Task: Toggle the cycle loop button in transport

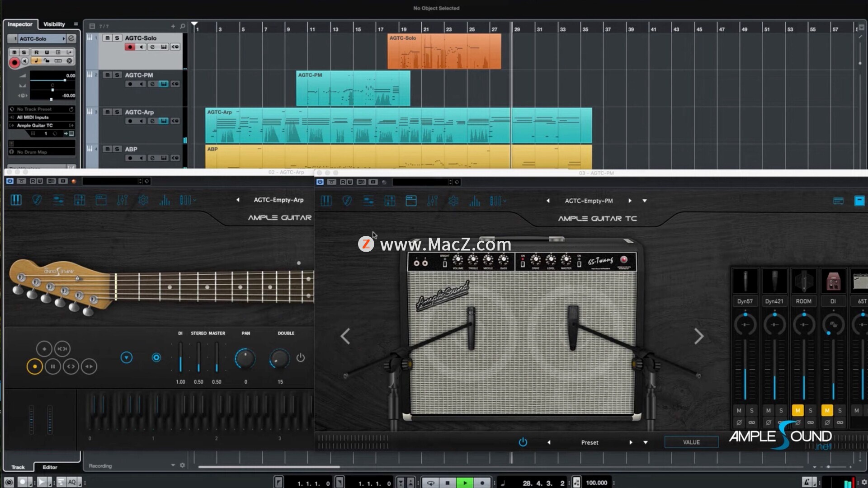Action: pyautogui.click(x=430, y=483)
